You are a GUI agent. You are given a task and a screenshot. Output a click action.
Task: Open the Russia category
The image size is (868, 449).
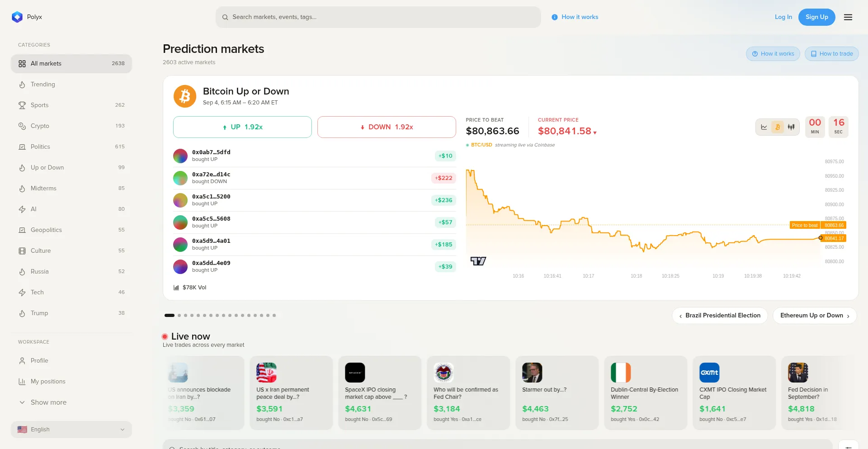71,272
